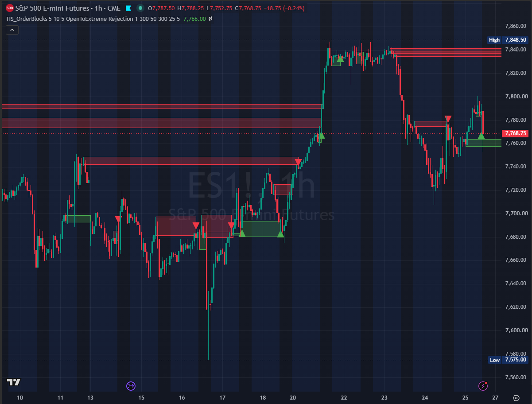This screenshot has height=404, width=532.
Task: Click the cyan flag icon beside CME
Action: [128, 8]
